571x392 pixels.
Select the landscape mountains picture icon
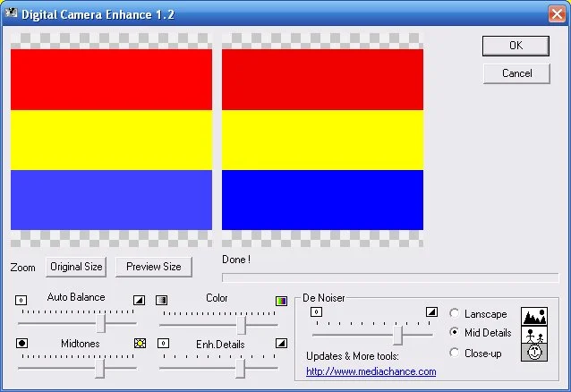coord(534,316)
